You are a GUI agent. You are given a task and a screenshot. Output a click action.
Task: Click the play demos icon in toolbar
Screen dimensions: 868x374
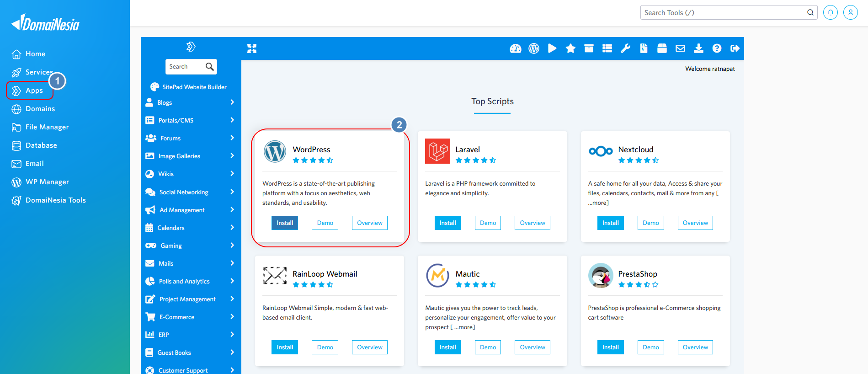tap(552, 48)
